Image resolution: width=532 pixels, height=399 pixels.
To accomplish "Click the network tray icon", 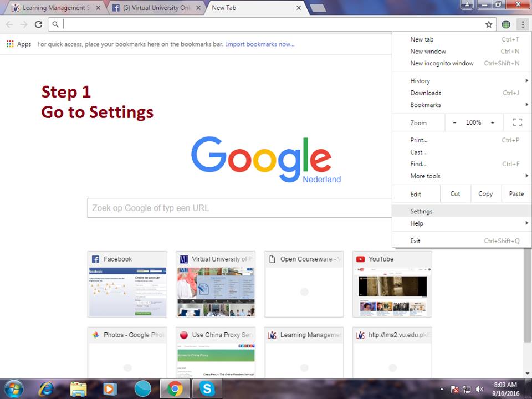I will coord(467,389).
